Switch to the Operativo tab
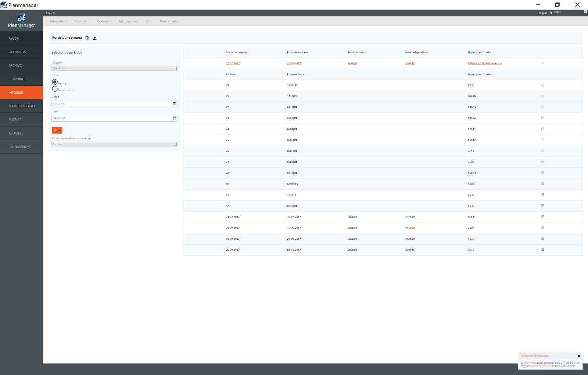588x375 pixels. 104,21
